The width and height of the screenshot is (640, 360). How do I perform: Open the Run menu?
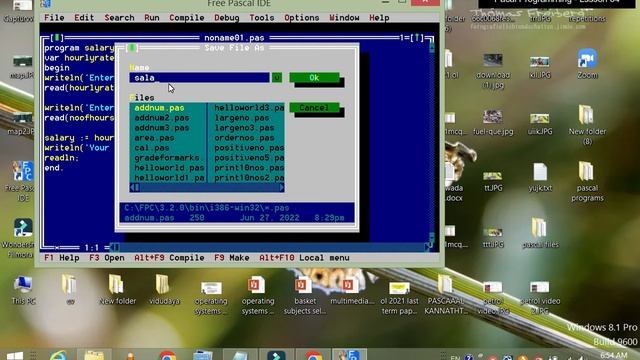pos(152,18)
